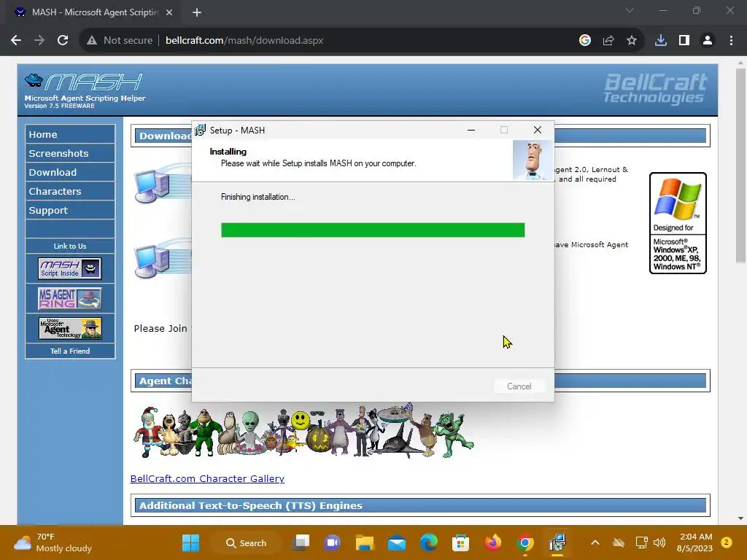The width and height of the screenshot is (747, 560).
Task: Click the agent characters group image
Action: (x=303, y=431)
